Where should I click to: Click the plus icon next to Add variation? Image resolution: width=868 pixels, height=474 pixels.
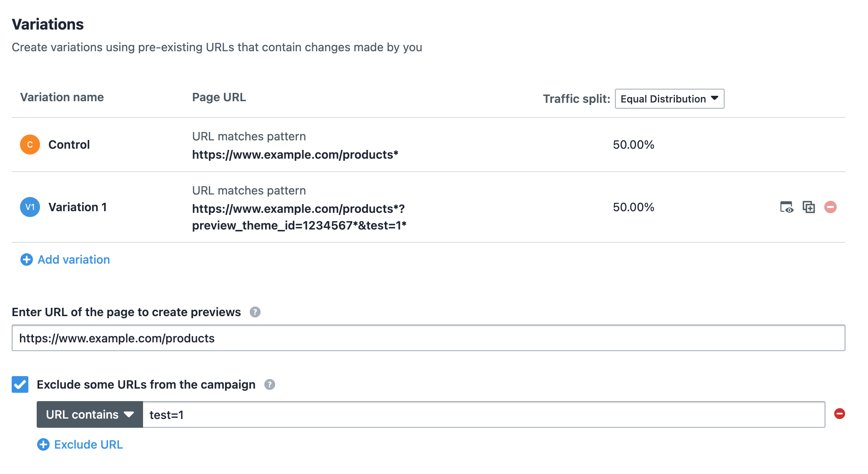coord(27,259)
